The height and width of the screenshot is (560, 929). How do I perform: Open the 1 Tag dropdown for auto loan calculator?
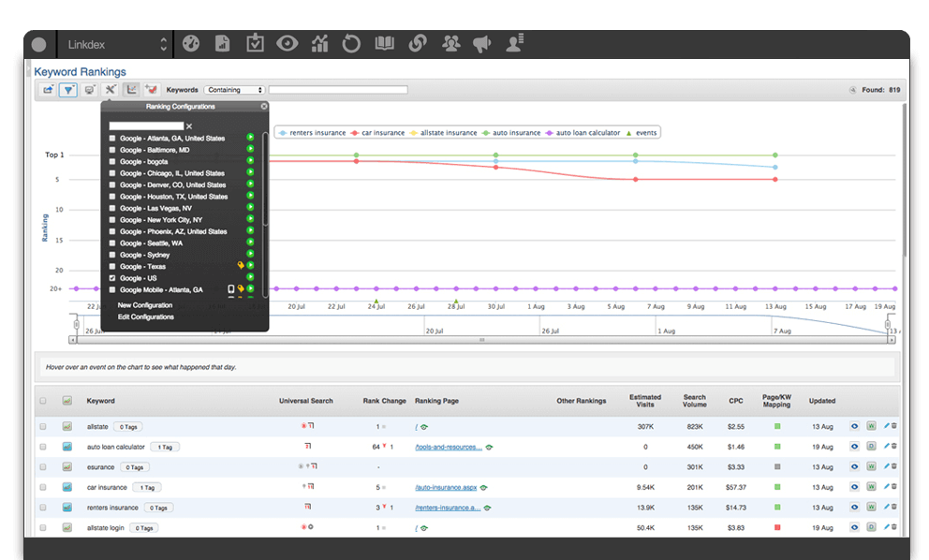click(x=164, y=447)
